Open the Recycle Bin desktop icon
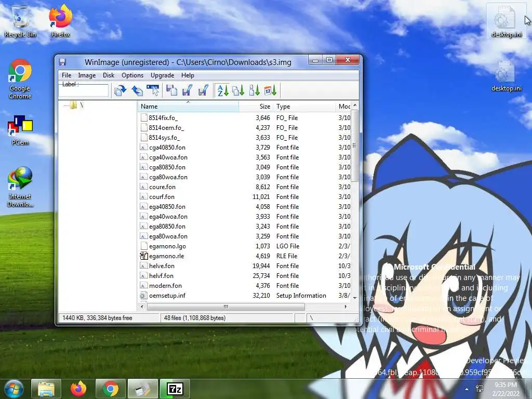 point(20,21)
